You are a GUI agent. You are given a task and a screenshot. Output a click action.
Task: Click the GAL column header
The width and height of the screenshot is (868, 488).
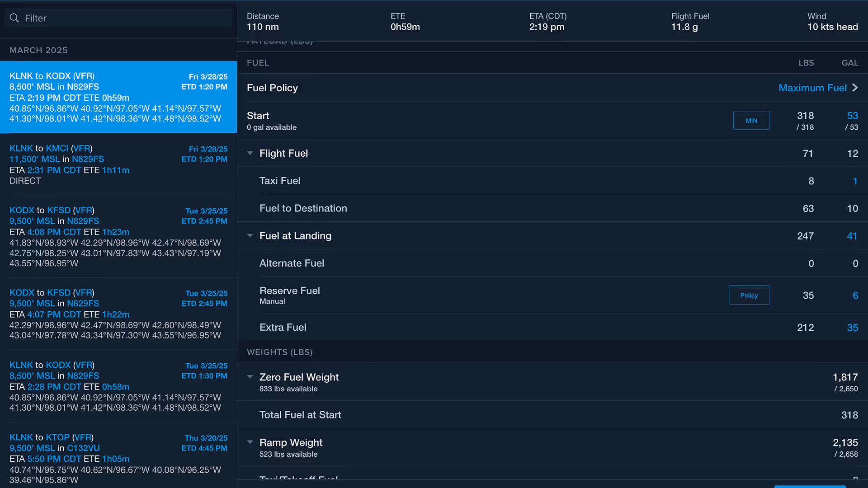[849, 63]
